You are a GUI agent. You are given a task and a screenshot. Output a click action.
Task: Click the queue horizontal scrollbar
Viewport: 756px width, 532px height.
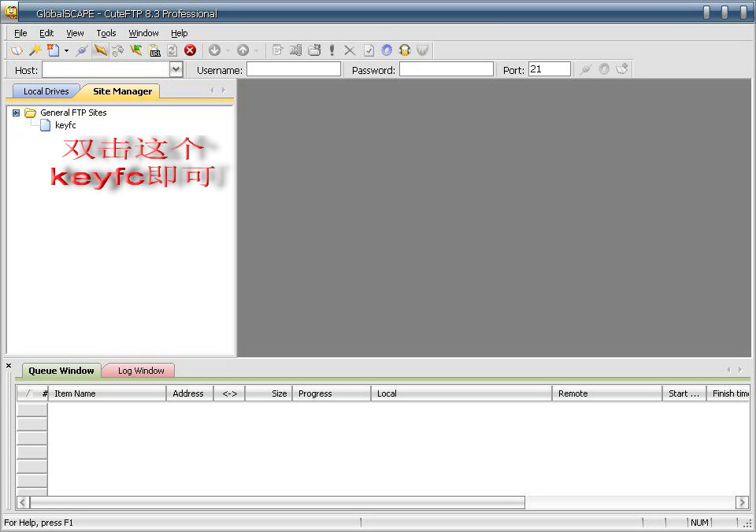(276, 502)
